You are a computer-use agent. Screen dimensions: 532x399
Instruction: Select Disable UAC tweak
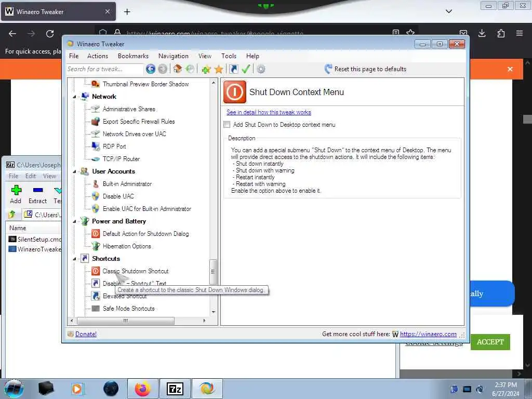pyautogui.click(x=118, y=196)
